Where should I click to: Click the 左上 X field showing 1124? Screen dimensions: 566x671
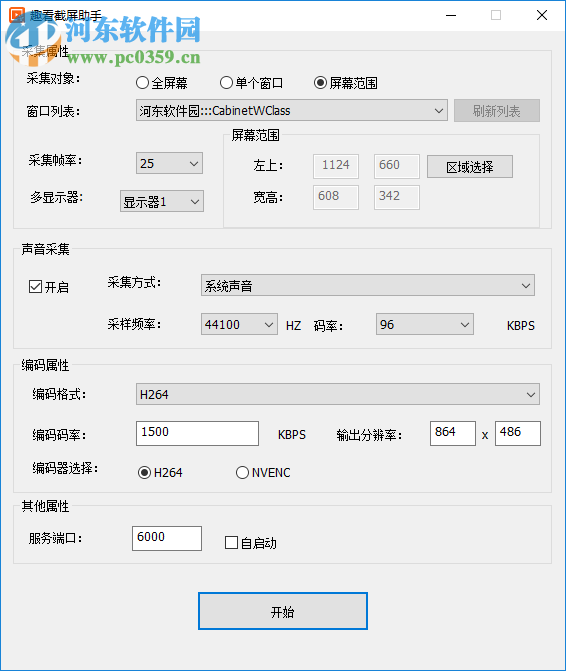336,166
